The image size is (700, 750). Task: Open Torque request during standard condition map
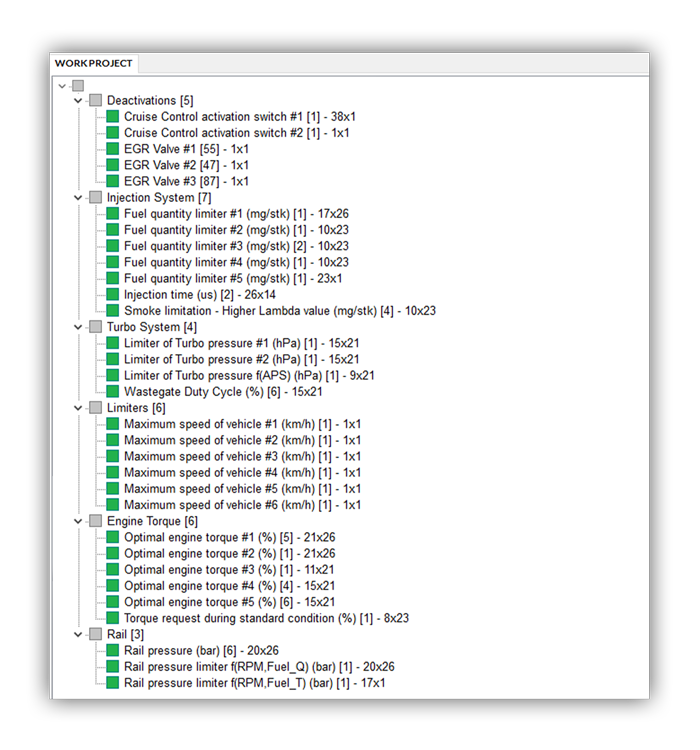pos(266,618)
